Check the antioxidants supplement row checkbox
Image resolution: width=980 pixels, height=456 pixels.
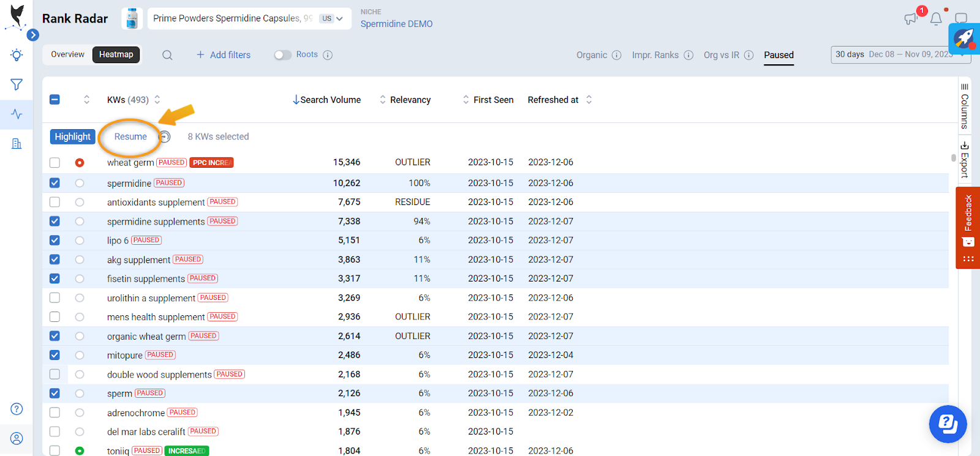55,202
